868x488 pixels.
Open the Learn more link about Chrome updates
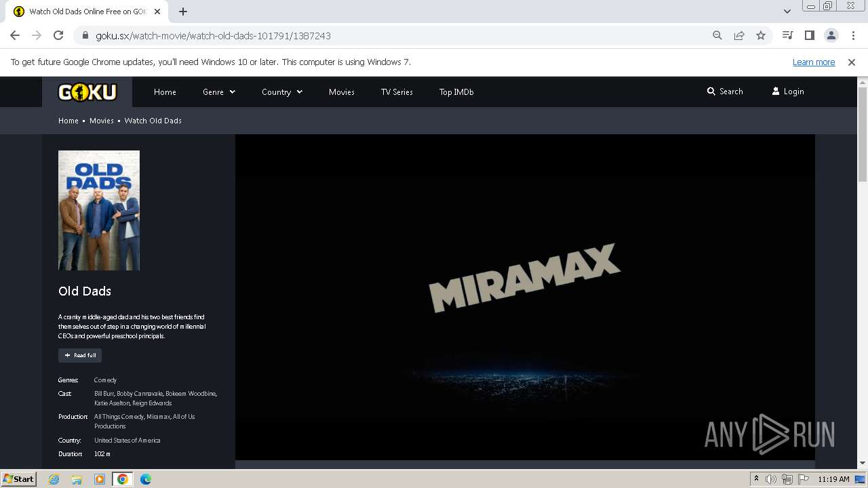(814, 62)
